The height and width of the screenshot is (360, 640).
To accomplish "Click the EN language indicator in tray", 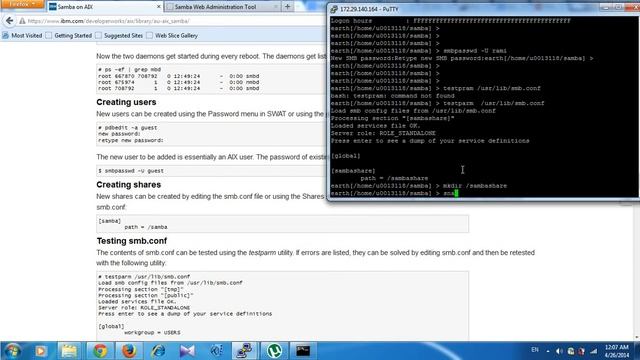I will 535,350.
